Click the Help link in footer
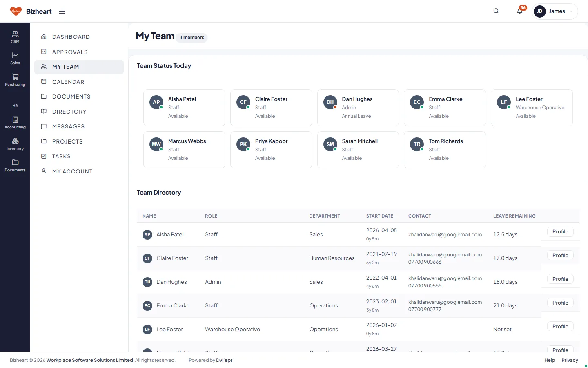Image resolution: width=588 pixels, height=368 pixels. tap(550, 360)
